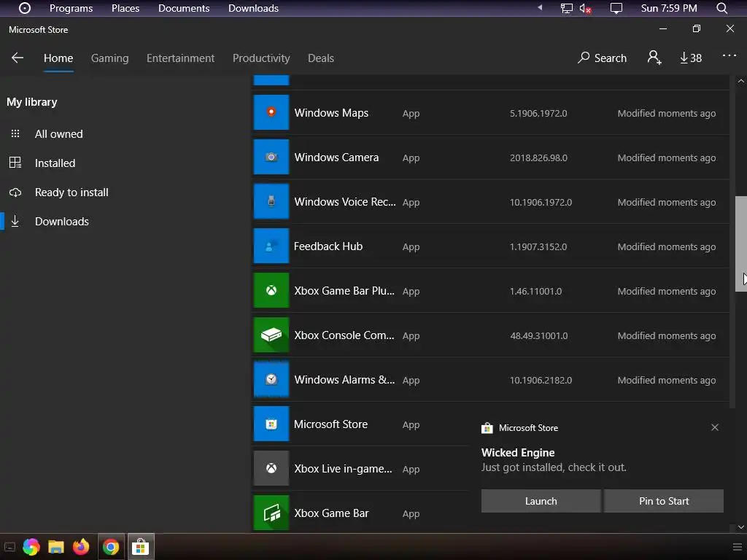
Task: Click the Xbox Game Bar Plugin icon
Action: [271, 290]
